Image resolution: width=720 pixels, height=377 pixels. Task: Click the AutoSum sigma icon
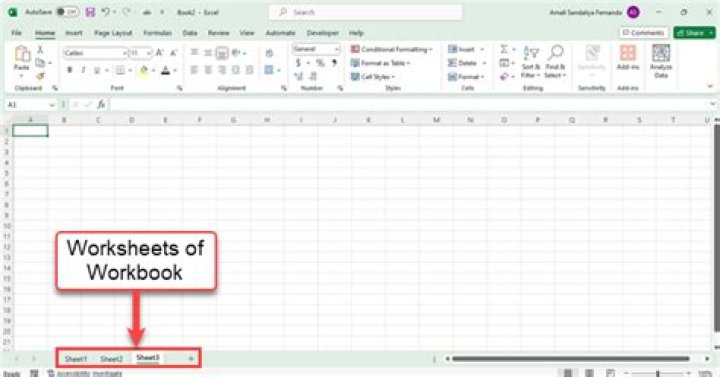[504, 49]
